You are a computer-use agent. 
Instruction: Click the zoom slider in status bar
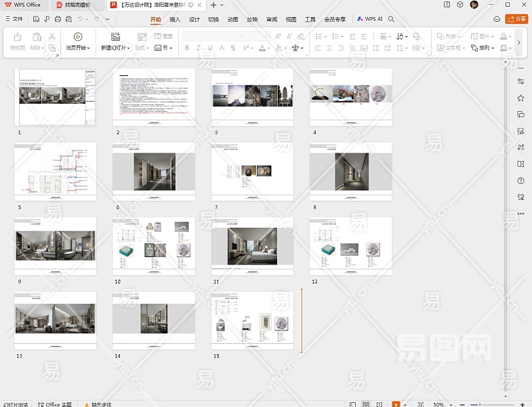[x=481, y=404]
